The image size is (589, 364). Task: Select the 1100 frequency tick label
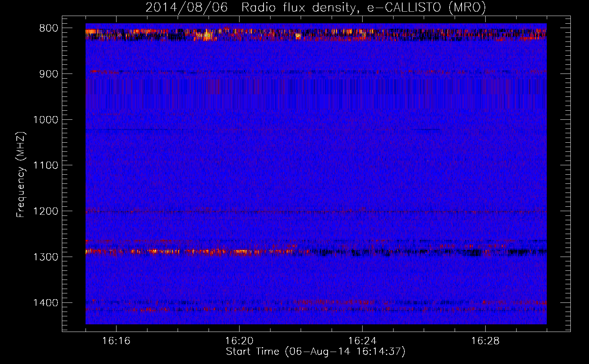pos(46,166)
